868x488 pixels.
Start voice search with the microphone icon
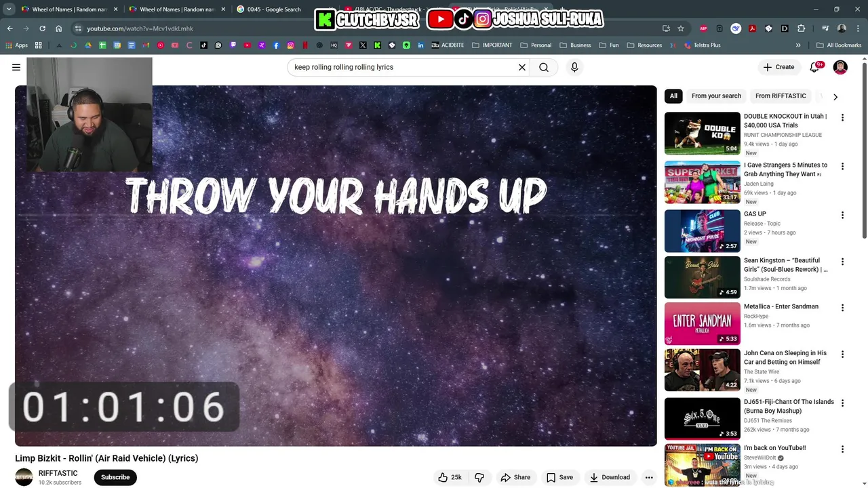pos(574,67)
